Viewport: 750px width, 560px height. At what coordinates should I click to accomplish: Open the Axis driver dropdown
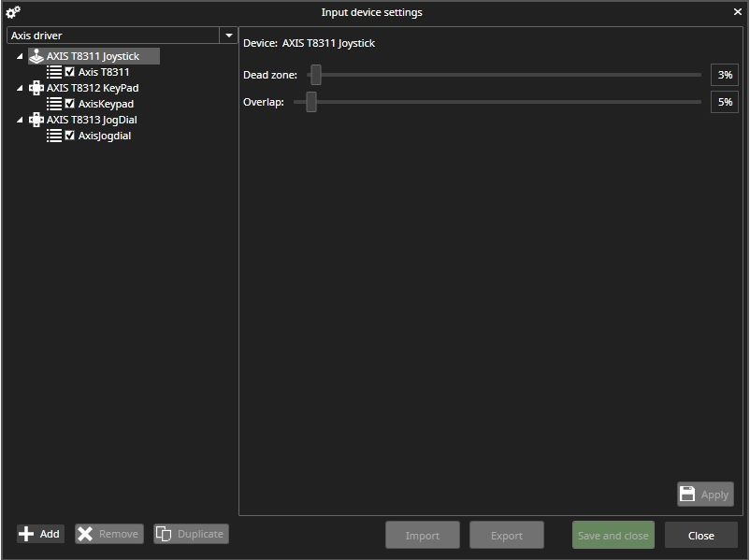[x=229, y=36]
